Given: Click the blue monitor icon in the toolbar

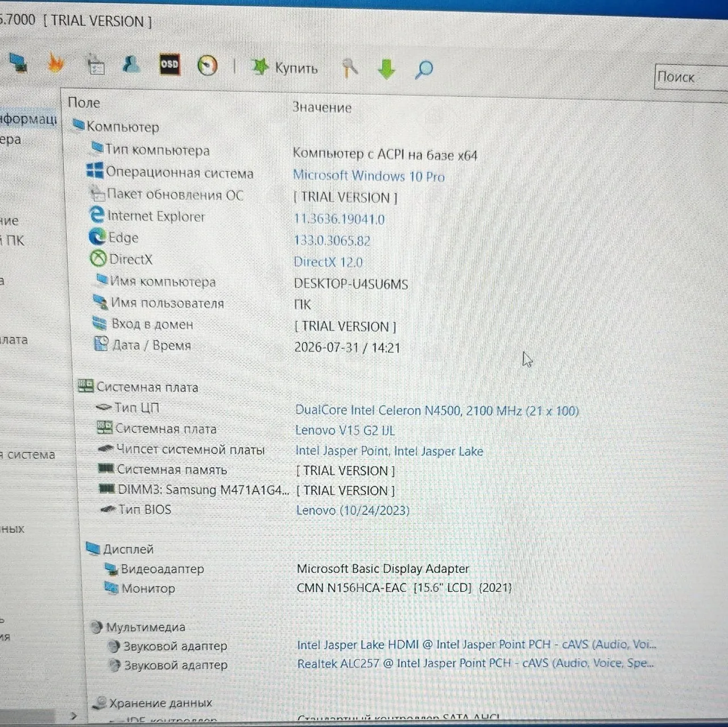Looking at the screenshot, I should click(x=19, y=63).
